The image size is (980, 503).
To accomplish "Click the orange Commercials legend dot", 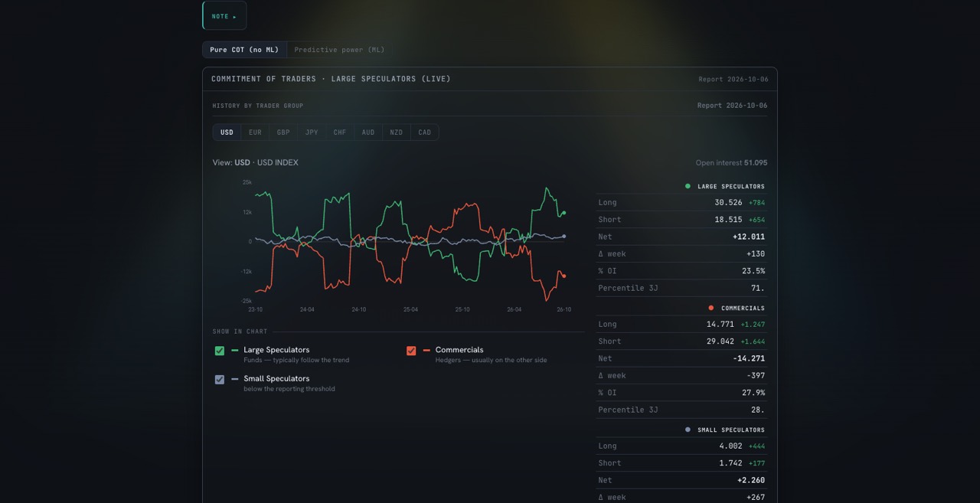I will coord(711,308).
